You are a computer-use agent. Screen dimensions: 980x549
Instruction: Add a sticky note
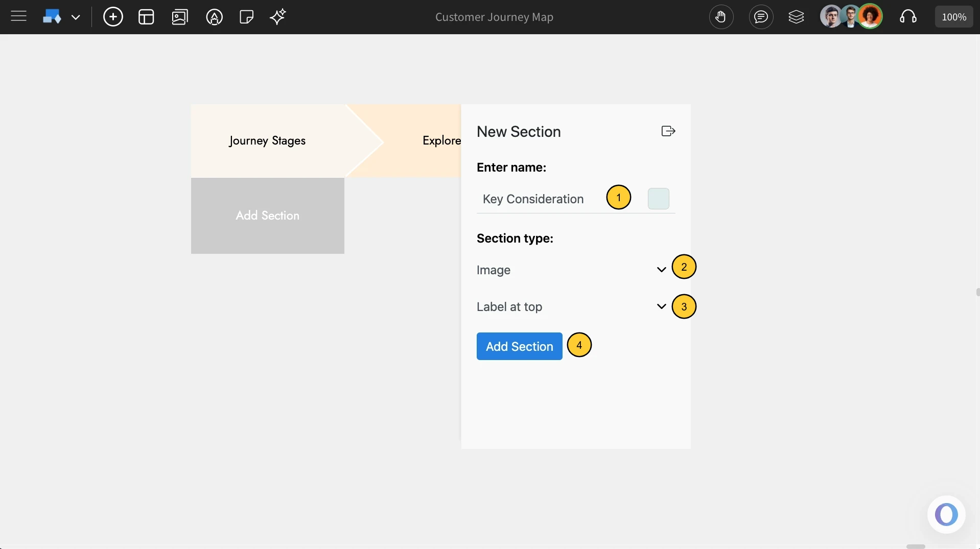point(246,16)
